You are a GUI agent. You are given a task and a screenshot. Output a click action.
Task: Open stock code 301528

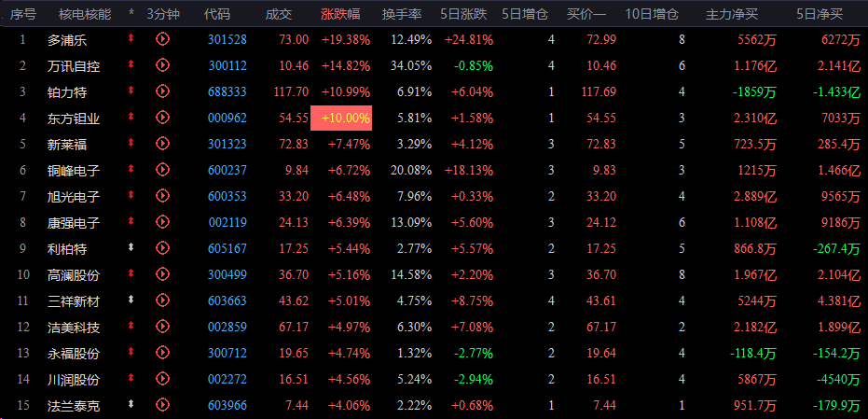click(x=227, y=39)
